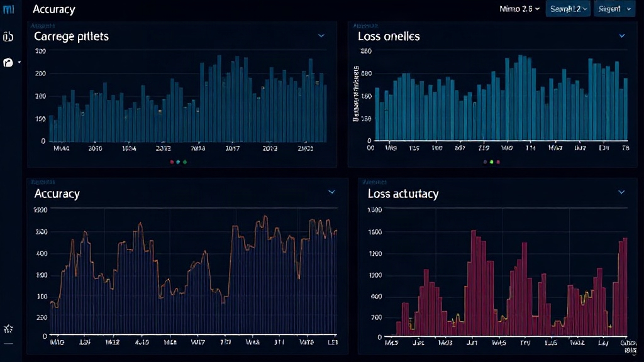
Task: Expand the chevron on the 'Loss onelles' panel
Action: (x=622, y=36)
